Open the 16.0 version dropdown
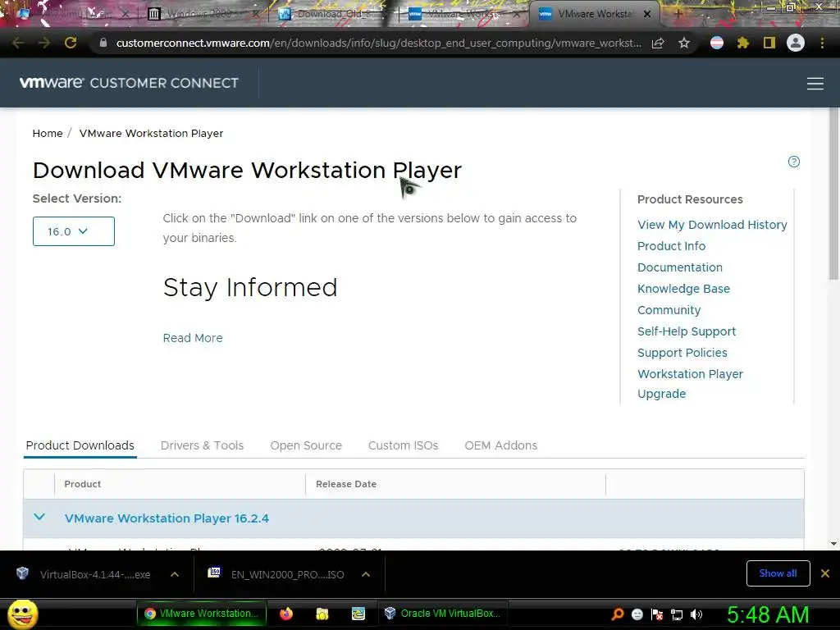Image resolution: width=840 pixels, height=630 pixels. tap(73, 231)
